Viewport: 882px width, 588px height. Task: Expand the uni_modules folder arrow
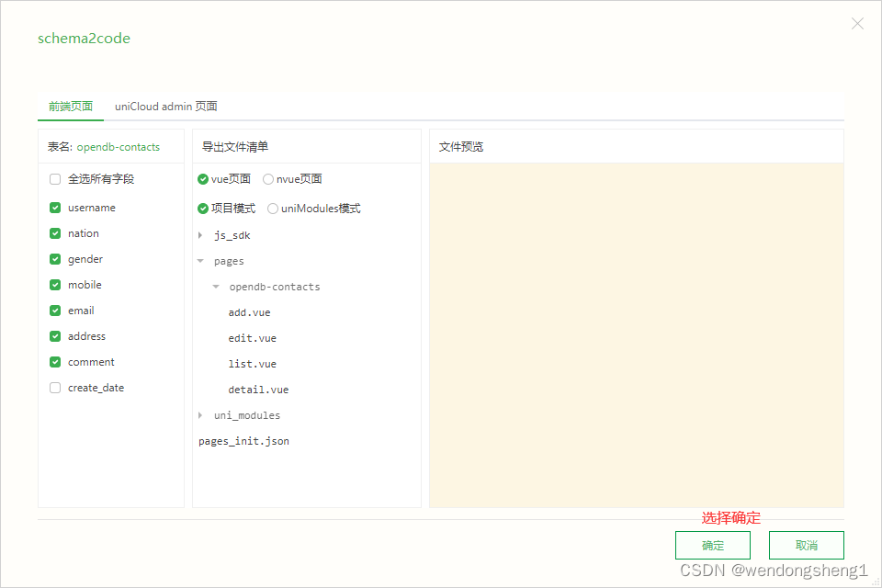click(200, 415)
